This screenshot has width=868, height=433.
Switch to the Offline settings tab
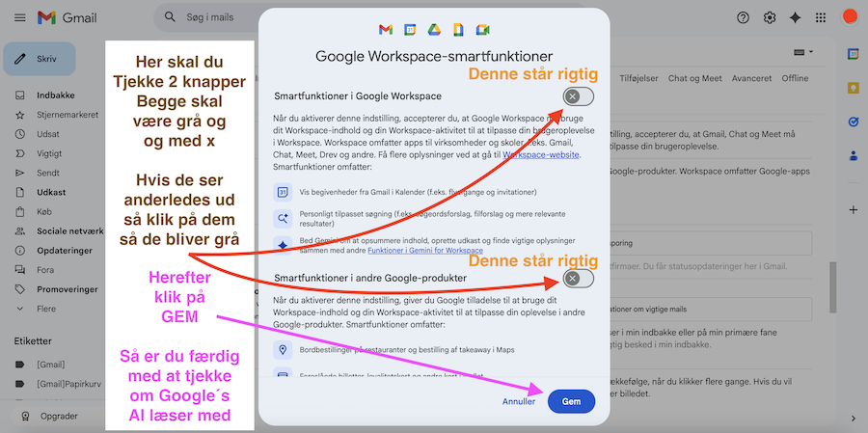(x=795, y=78)
